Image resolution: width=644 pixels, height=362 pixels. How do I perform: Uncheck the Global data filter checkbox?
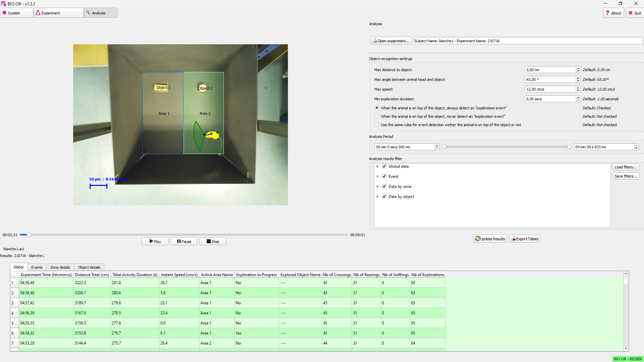tap(384, 166)
